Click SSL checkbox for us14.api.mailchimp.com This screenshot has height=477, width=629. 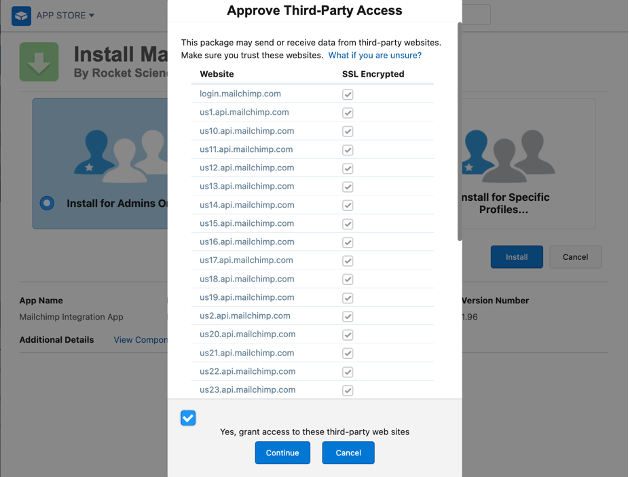(x=347, y=205)
